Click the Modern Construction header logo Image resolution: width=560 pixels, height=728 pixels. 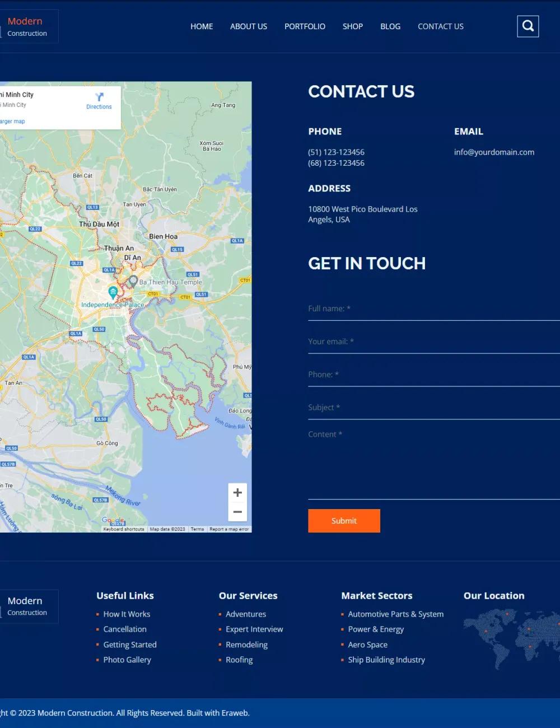click(27, 26)
